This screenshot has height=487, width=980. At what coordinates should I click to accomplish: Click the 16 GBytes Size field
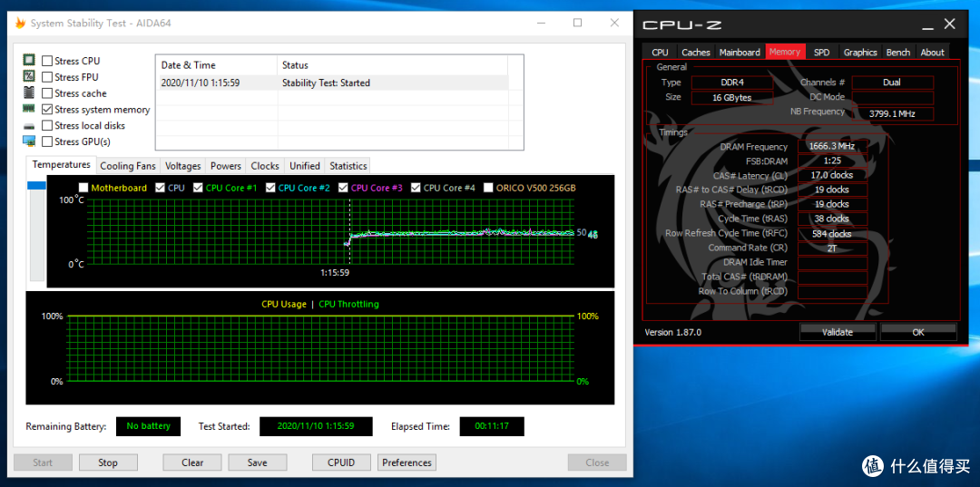click(x=732, y=98)
